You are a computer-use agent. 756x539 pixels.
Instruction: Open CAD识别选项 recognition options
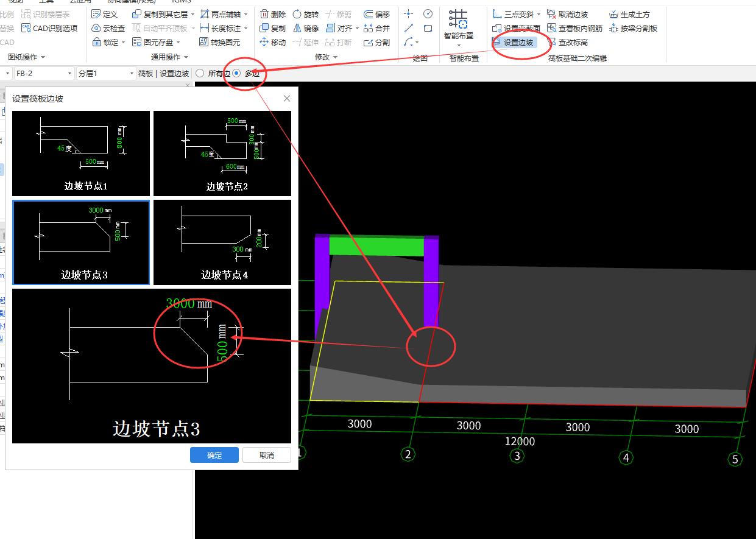tap(49, 28)
